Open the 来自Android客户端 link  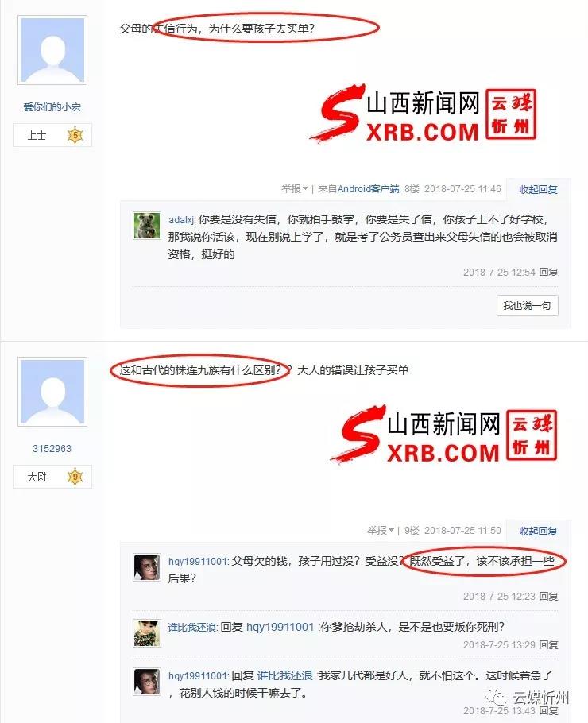click(358, 188)
